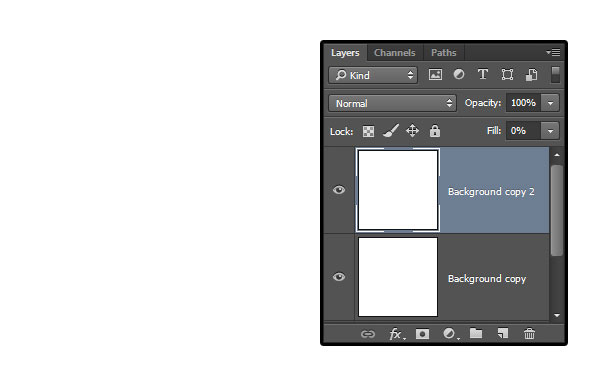
Task: Open the Opacity slider arrow
Action: coord(550,103)
